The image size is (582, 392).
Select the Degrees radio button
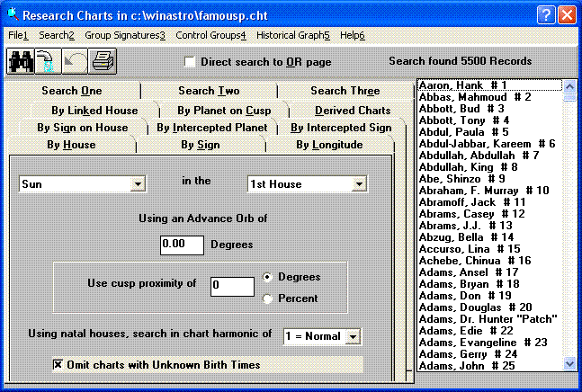267,277
